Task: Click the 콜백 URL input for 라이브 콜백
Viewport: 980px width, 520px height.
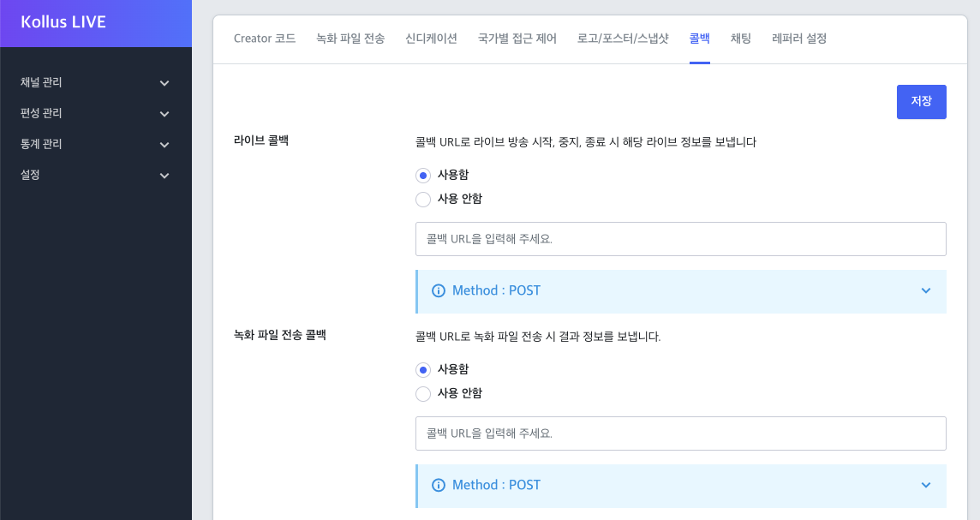Action: [680, 239]
